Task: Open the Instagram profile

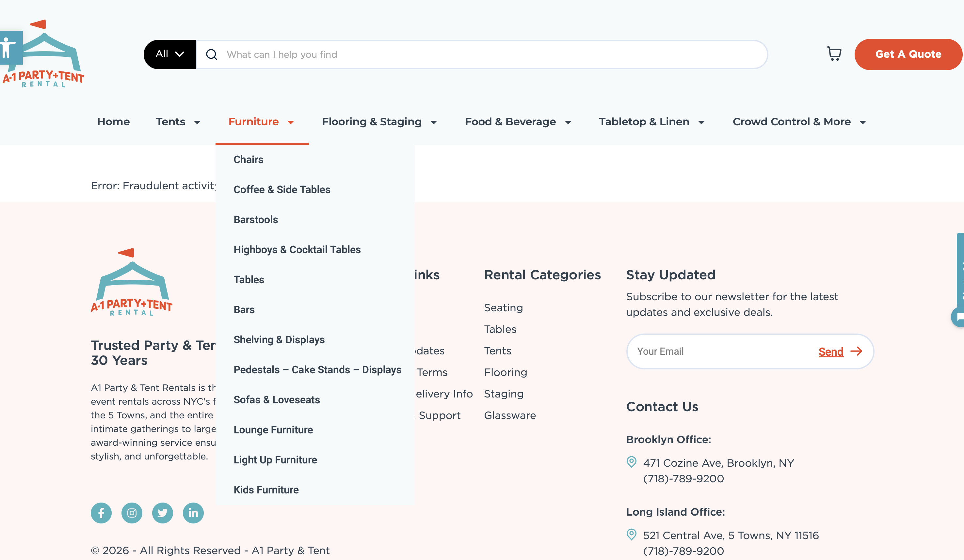Action: click(x=132, y=513)
